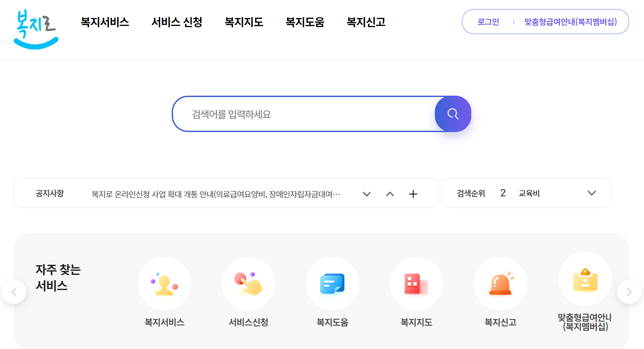Slide services carousel to next
Viewport: 644px width, 349px height.
click(x=629, y=292)
